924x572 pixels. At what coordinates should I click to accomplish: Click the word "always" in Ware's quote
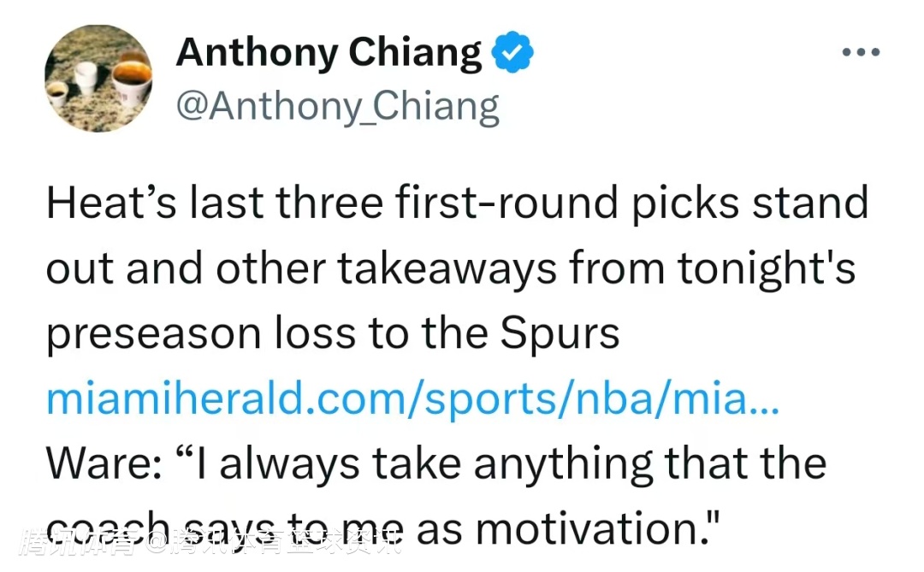(x=289, y=465)
